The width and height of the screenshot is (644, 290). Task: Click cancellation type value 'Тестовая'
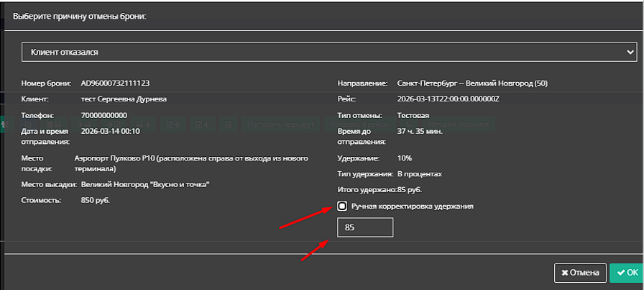click(x=413, y=115)
